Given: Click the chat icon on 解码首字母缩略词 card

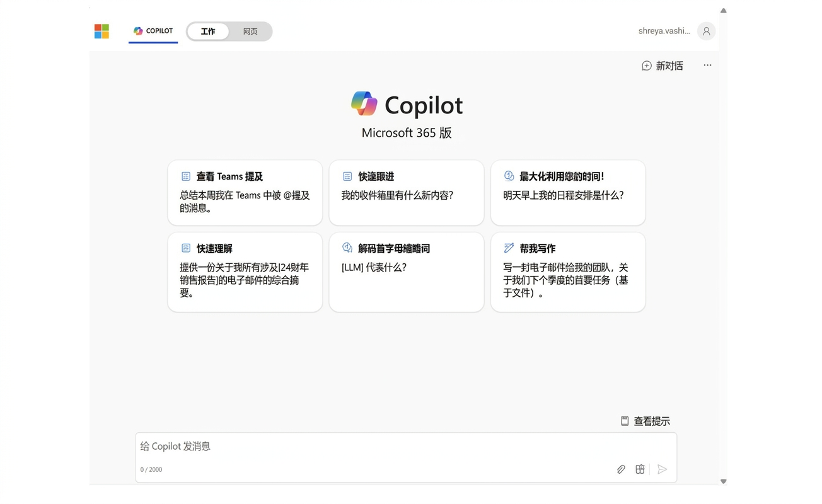Looking at the screenshot, I should (x=347, y=248).
